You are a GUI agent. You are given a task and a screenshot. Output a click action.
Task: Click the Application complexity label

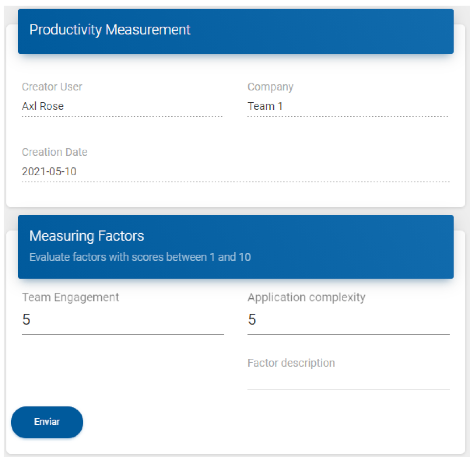click(306, 297)
